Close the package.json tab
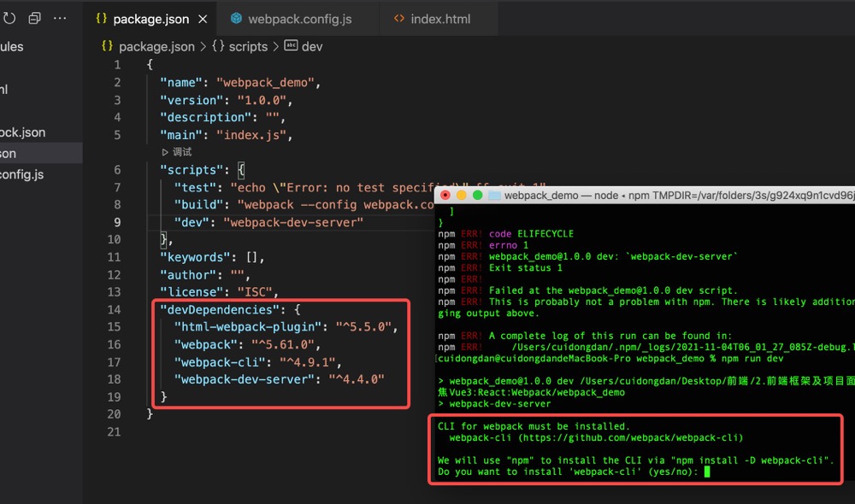The height and width of the screenshot is (504, 855). [203, 19]
